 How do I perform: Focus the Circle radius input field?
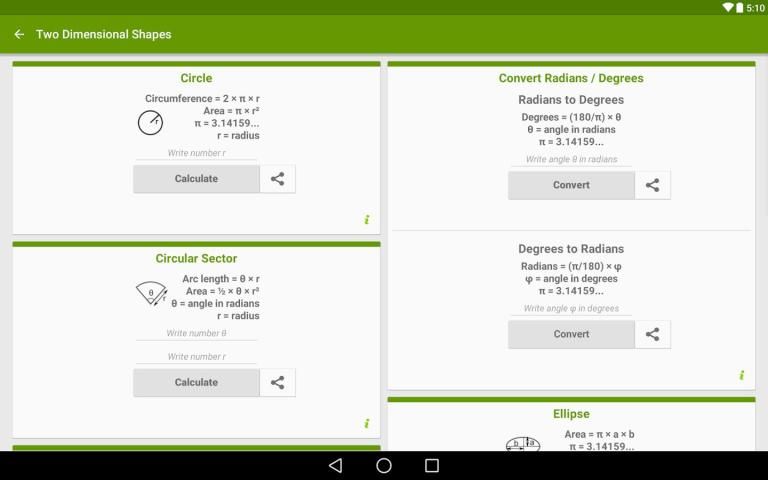point(196,153)
